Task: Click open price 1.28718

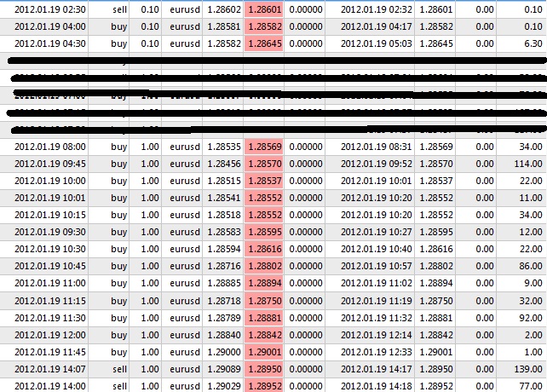Action: point(224,301)
